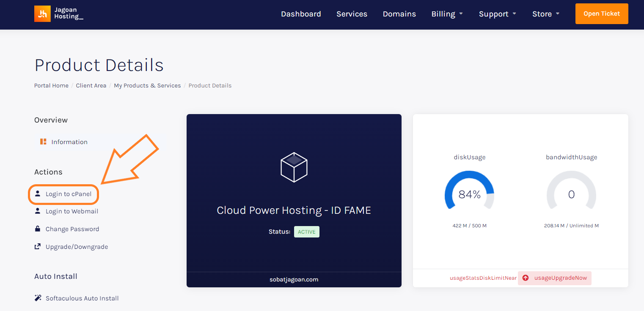Image resolution: width=644 pixels, height=311 pixels.
Task: Open My Products & Services breadcrumb
Action: coord(147,85)
